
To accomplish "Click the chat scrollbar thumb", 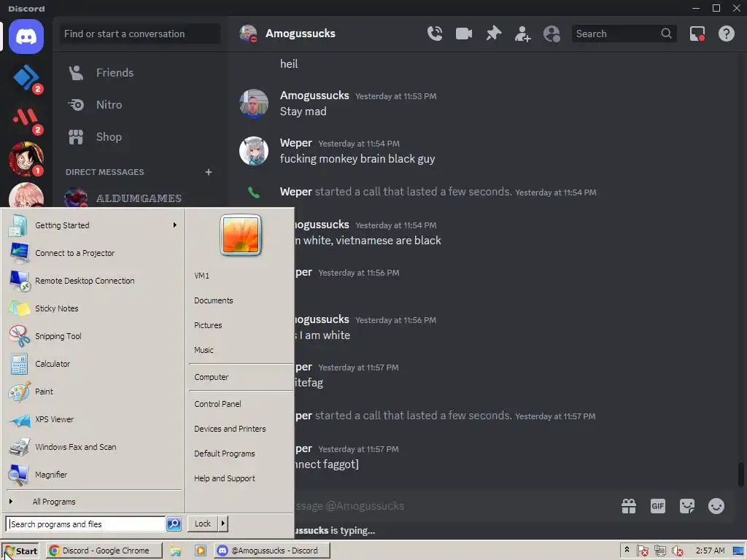I will (x=741, y=474).
